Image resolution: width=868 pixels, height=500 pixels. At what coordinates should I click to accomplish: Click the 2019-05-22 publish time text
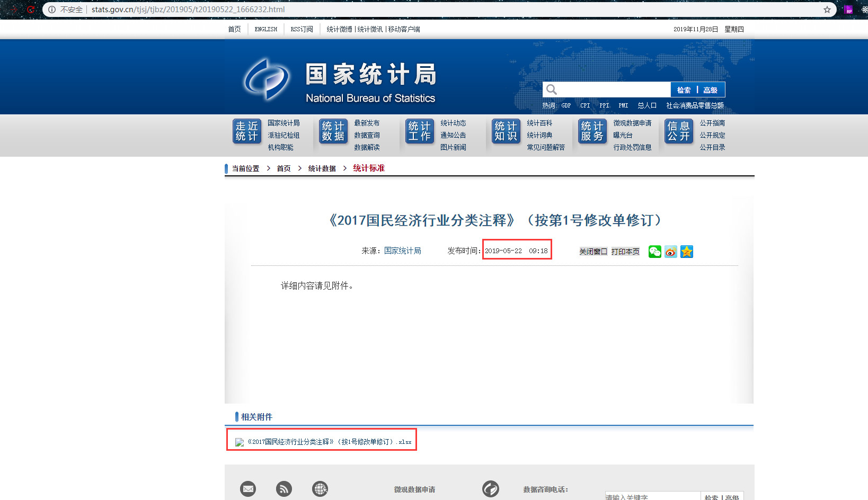click(x=516, y=251)
